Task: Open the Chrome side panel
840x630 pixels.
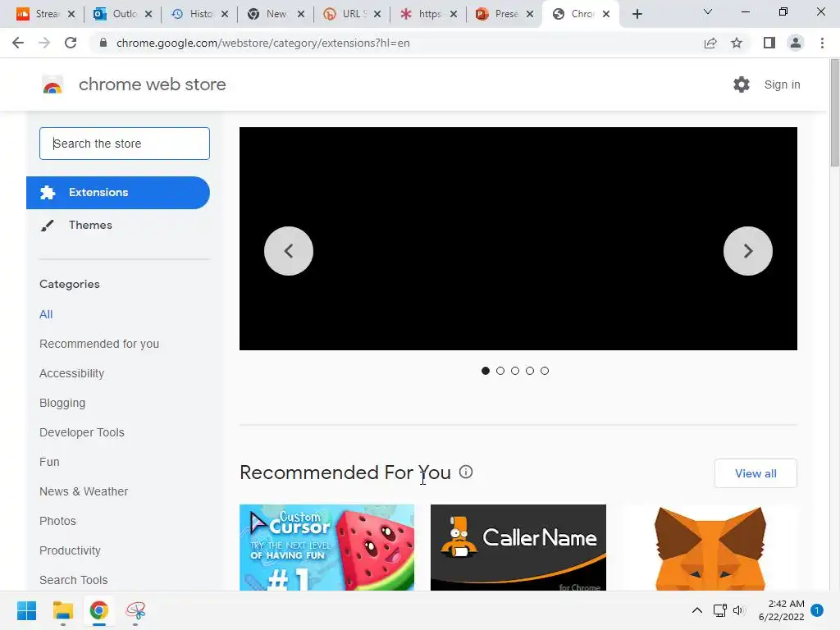Action: pos(769,43)
